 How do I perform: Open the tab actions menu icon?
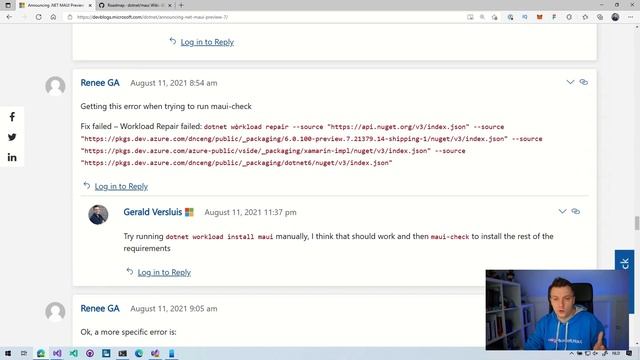point(8,5)
